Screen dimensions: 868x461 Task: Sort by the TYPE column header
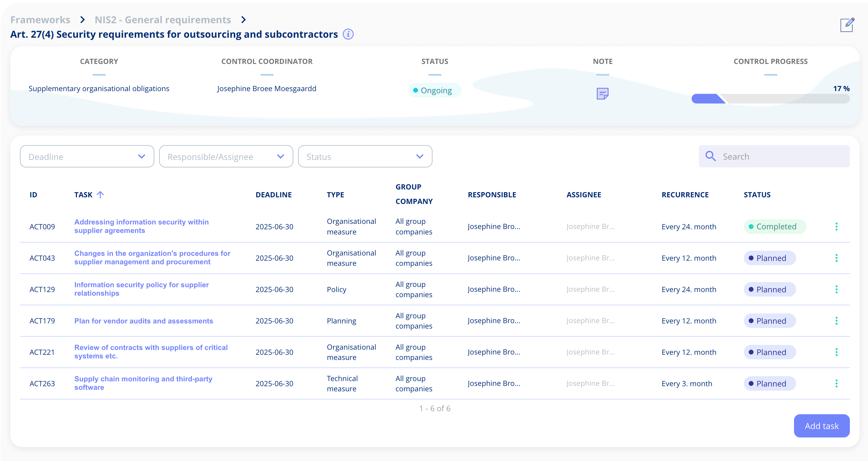click(x=335, y=195)
